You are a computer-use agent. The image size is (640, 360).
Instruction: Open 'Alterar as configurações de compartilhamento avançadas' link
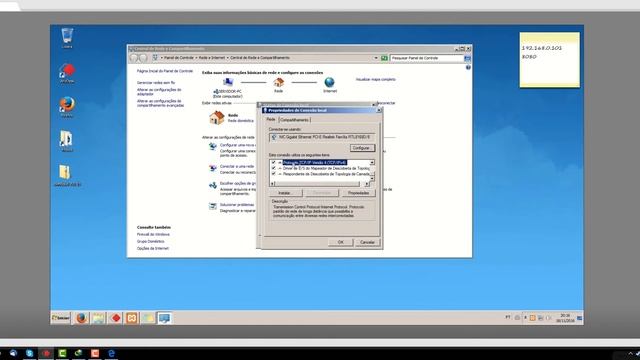click(160, 103)
